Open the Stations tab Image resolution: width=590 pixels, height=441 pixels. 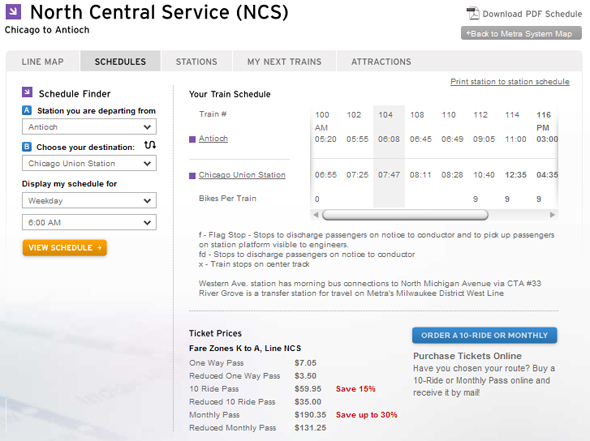click(x=196, y=61)
